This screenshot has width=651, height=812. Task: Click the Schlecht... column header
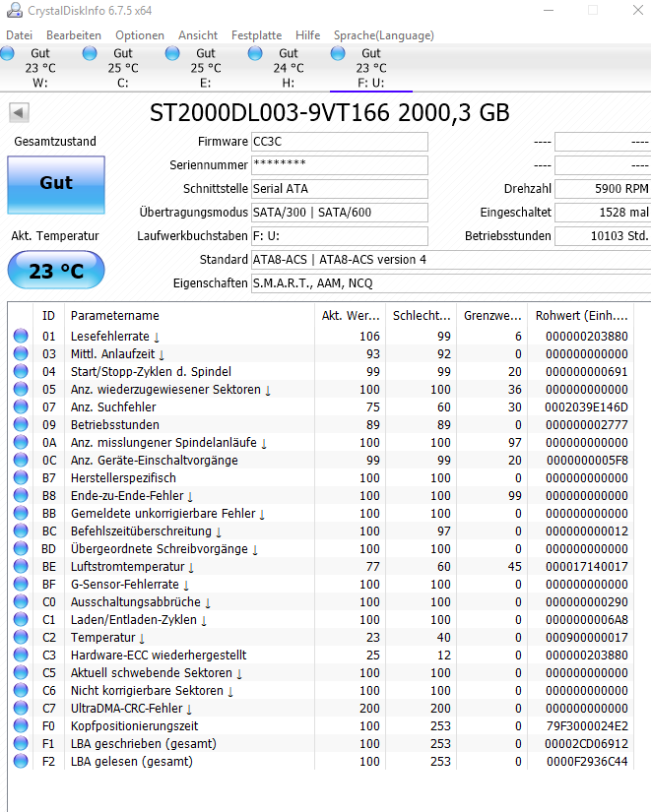pyautogui.click(x=421, y=315)
